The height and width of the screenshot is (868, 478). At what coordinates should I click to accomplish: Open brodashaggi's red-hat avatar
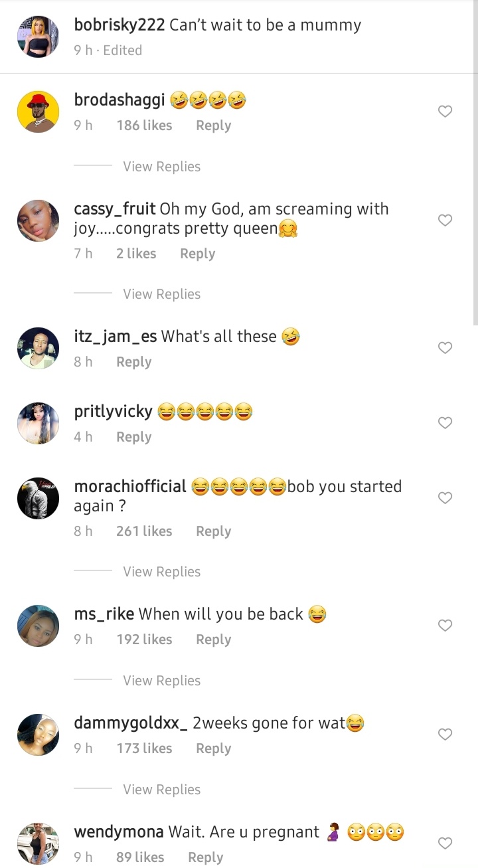[38, 112]
